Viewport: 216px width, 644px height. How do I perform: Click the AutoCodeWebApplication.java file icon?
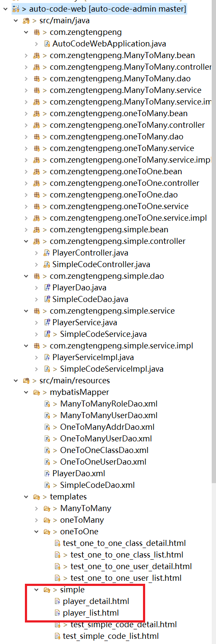47,44
